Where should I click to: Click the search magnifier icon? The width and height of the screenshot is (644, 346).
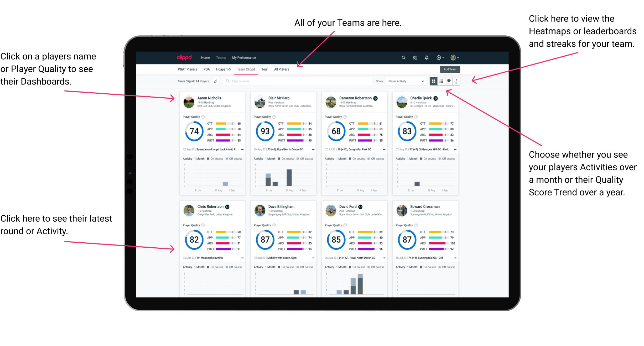[403, 57]
